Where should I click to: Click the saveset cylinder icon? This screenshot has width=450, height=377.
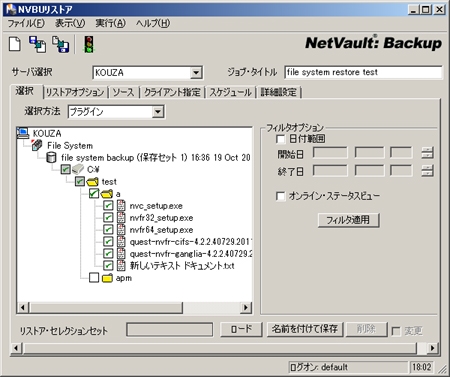point(51,157)
